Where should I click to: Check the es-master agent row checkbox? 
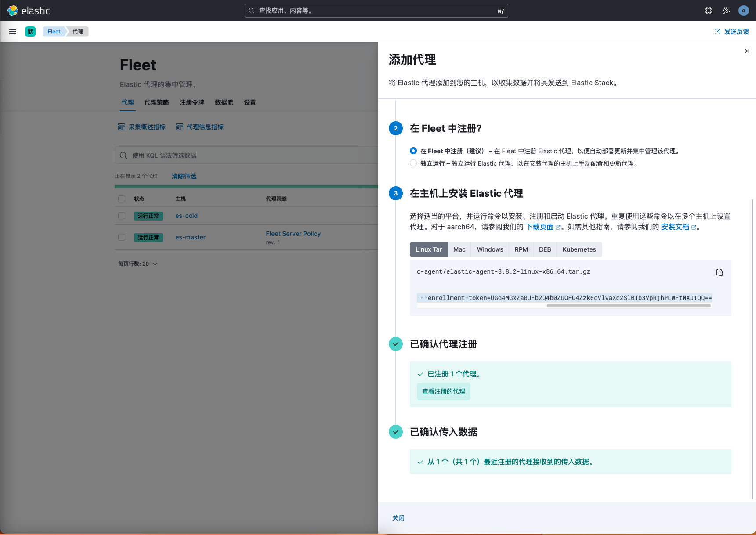point(122,237)
